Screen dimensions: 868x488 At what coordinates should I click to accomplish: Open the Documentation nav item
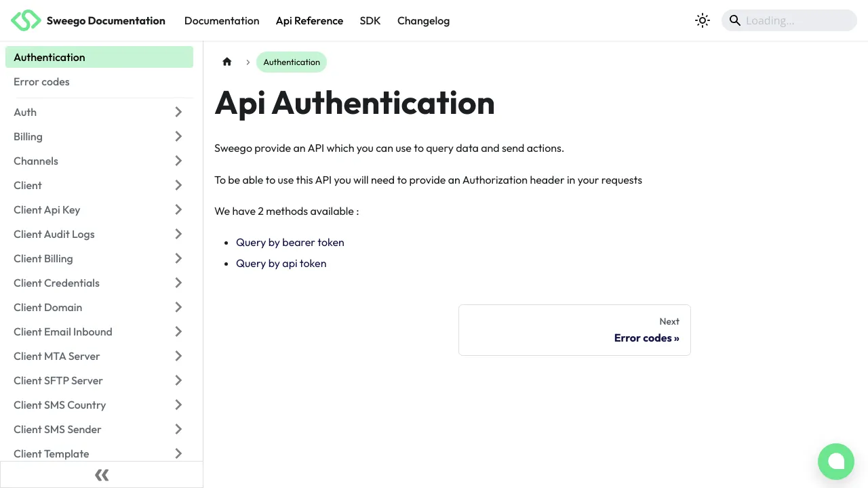coord(222,20)
